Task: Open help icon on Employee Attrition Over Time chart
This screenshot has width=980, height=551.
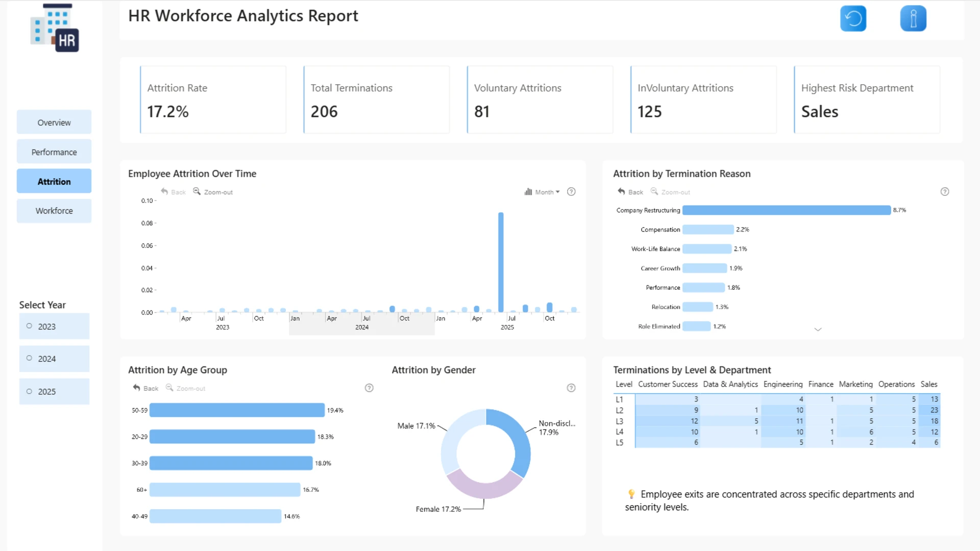Action: [571, 192]
